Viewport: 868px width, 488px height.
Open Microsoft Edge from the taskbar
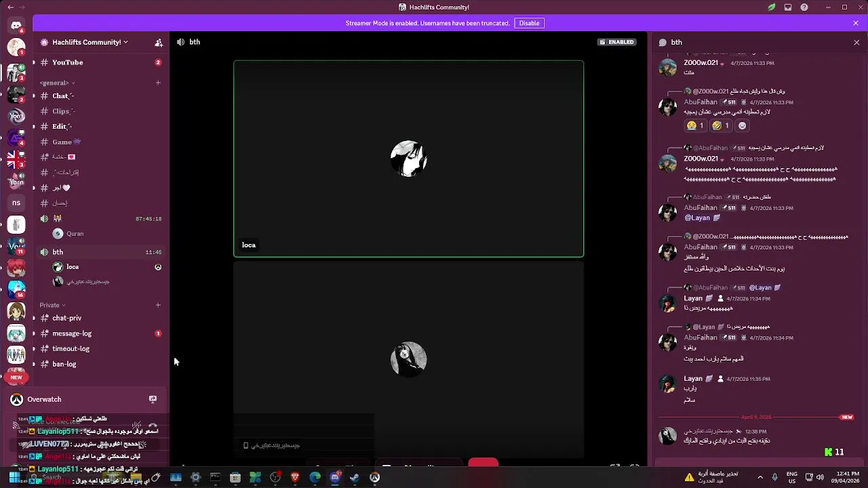click(x=315, y=478)
